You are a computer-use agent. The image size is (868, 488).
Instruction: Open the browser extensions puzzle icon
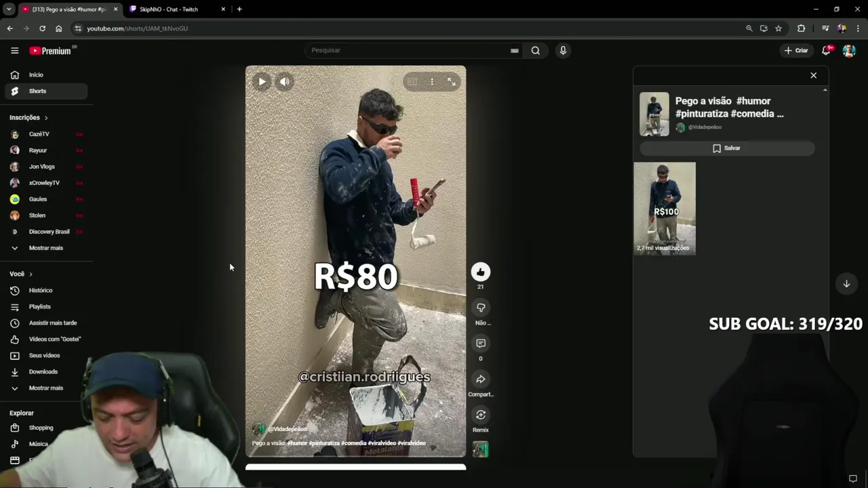(802, 28)
